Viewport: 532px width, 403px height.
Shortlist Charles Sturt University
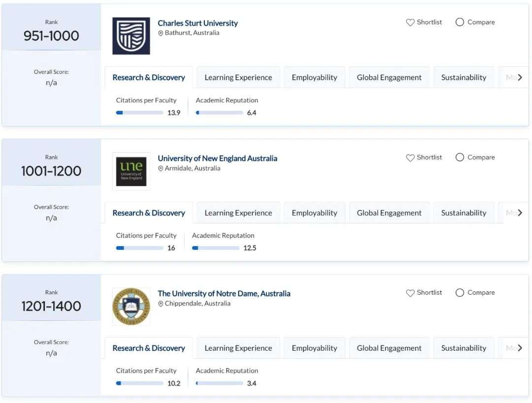click(424, 22)
